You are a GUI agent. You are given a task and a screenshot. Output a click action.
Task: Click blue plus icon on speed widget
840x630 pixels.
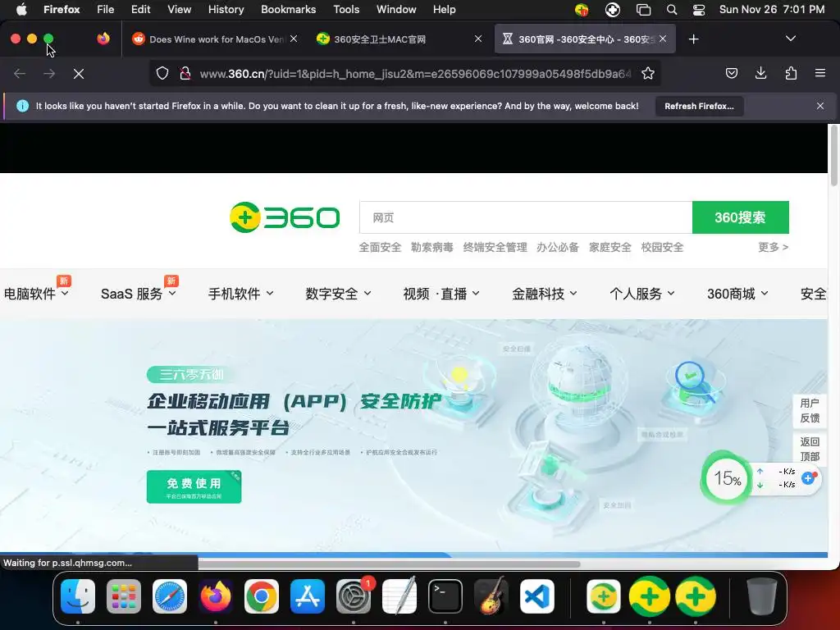[x=808, y=478]
